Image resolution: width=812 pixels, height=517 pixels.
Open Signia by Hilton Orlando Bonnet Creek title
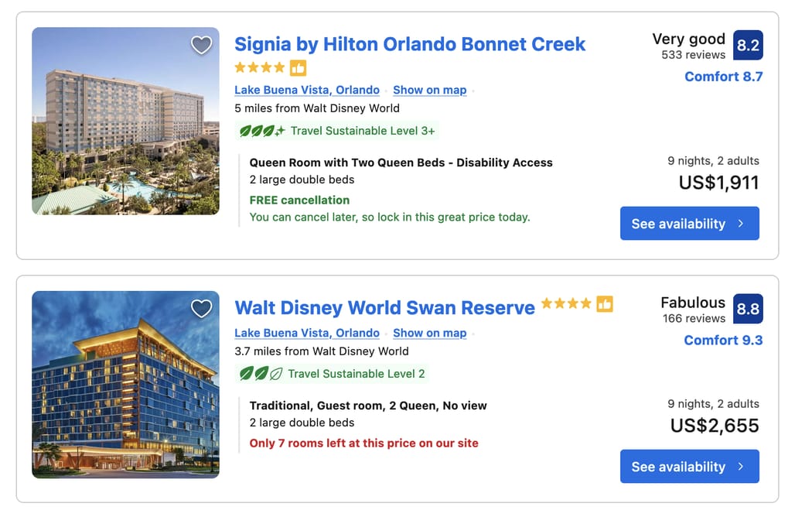pyautogui.click(x=410, y=44)
